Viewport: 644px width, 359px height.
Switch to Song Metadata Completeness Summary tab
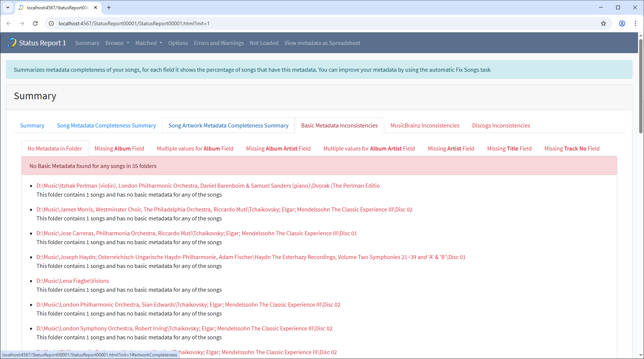pyautogui.click(x=106, y=126)
